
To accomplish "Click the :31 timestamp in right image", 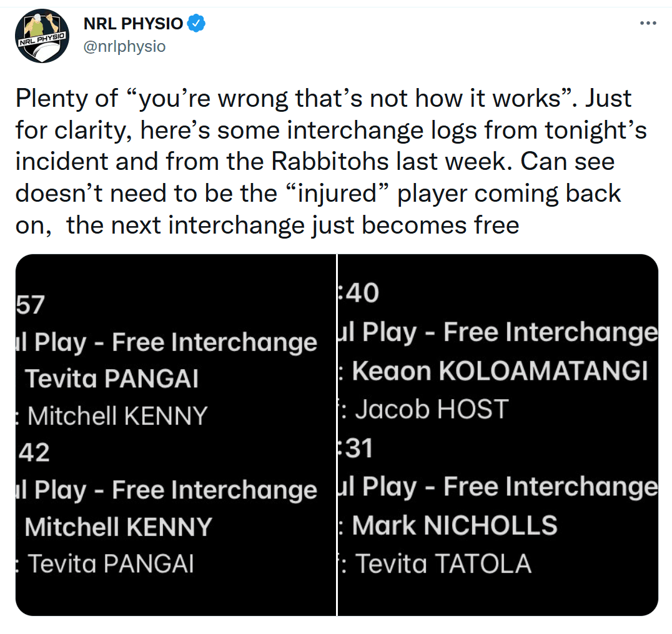I will coord(355,449).
